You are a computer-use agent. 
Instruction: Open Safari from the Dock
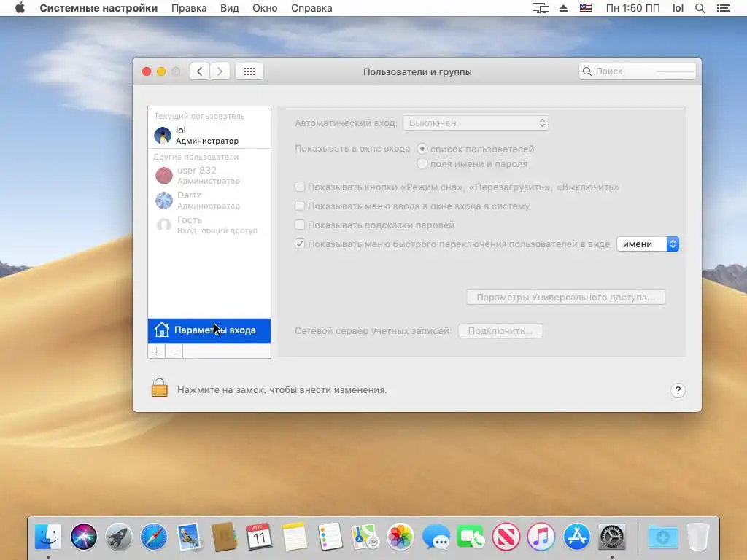(154, 537)
